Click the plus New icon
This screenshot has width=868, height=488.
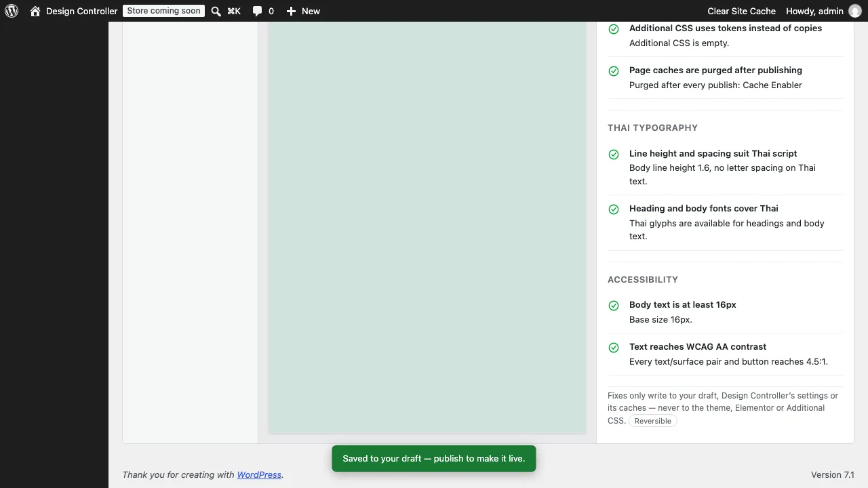click(x=291, y=11)
